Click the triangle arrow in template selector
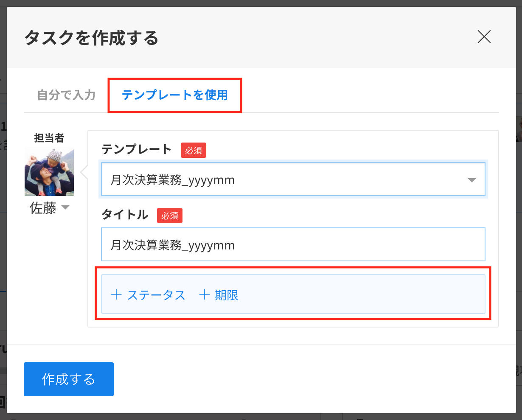 coord(471,180)
